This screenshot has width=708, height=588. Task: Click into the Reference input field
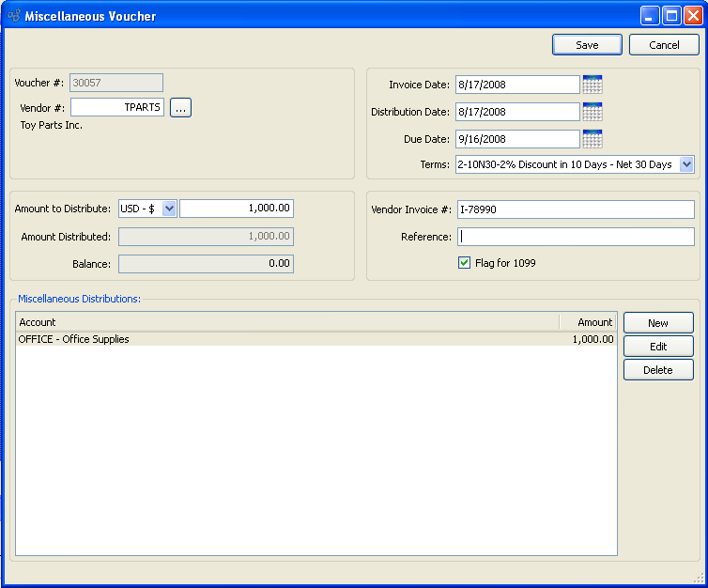576,237
